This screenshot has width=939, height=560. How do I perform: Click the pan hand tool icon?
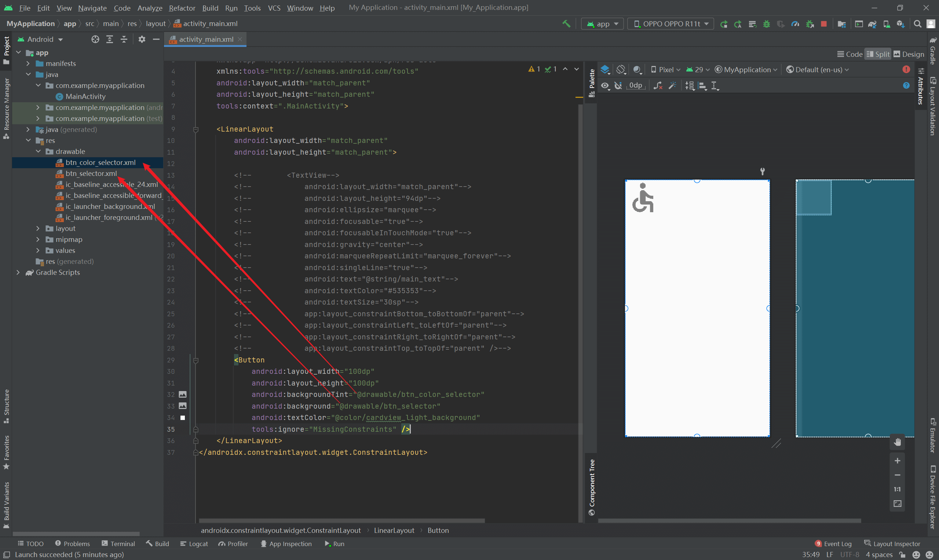[x=898, y=442]
